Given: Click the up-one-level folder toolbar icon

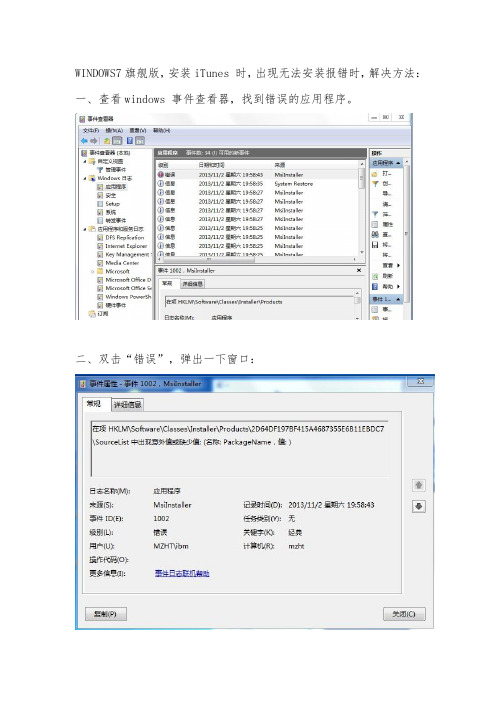Looking at the screenshot, I should coord(107,141).
